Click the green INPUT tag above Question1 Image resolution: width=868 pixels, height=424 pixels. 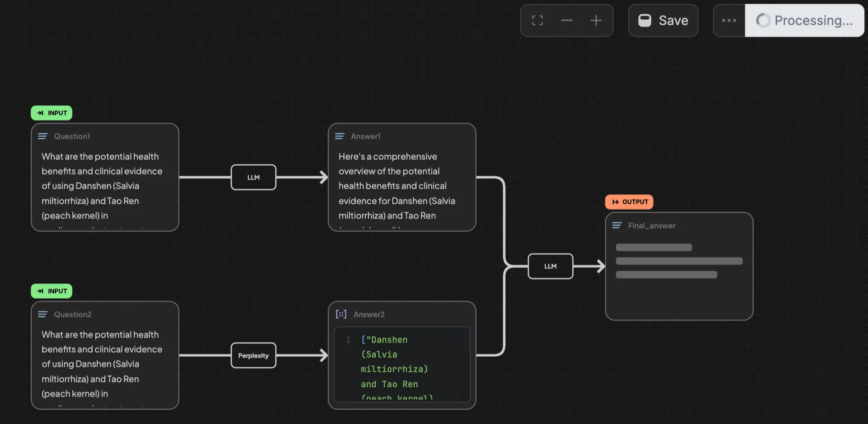52,113
